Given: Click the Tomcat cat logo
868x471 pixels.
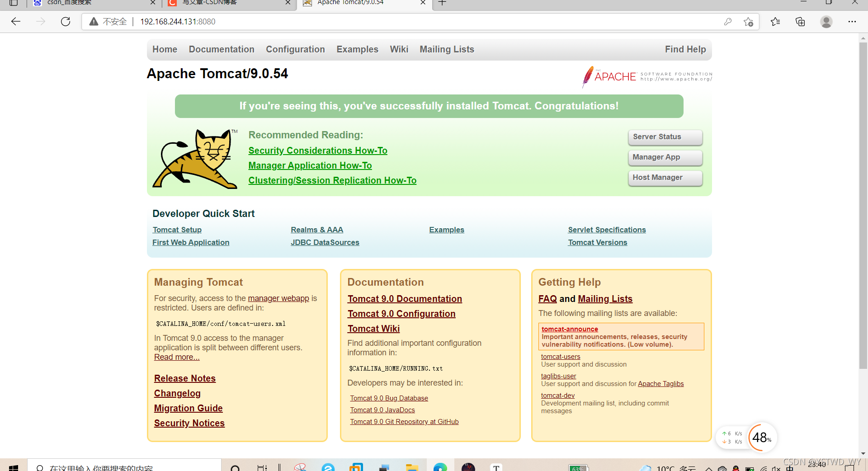Looking at the screenshot, I should pyautogui.click(x=195, y=159).
